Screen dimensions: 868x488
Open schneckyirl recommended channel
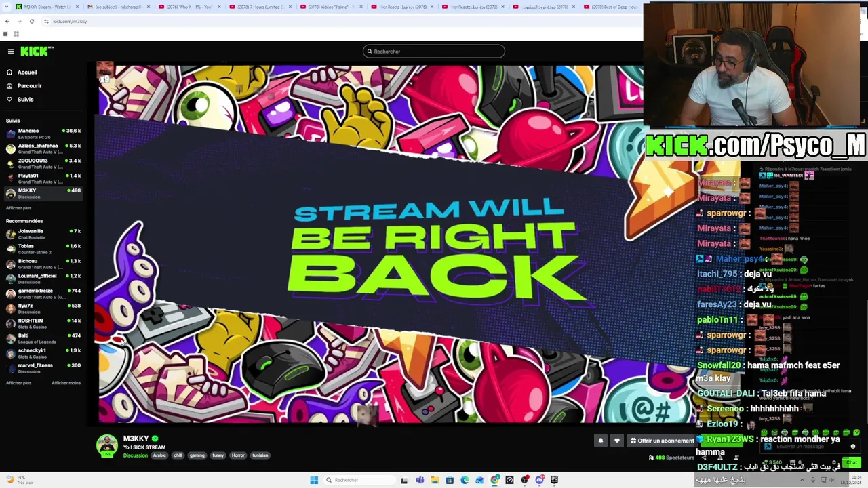(x=43, y=353)
